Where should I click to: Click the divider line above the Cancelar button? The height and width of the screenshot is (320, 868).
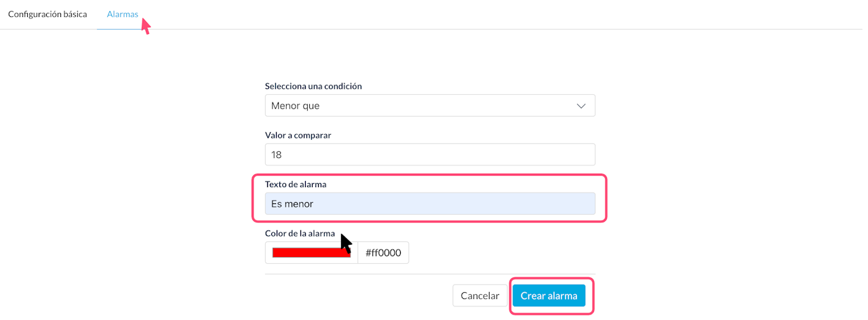(x=430, y=275)
